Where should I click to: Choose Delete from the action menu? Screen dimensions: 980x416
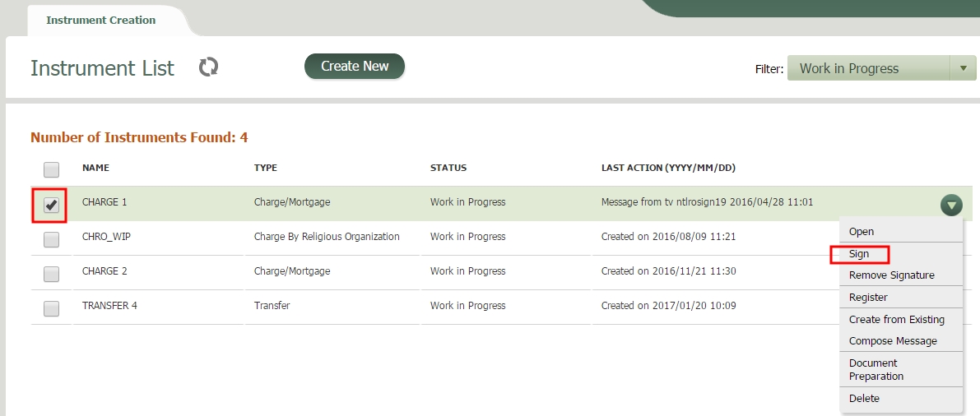[864, 398]
